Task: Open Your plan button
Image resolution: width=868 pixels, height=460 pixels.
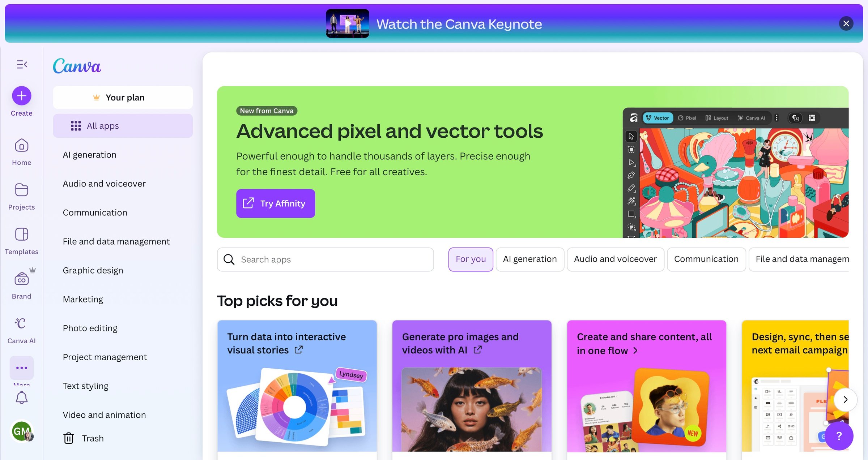Action: 123,98
